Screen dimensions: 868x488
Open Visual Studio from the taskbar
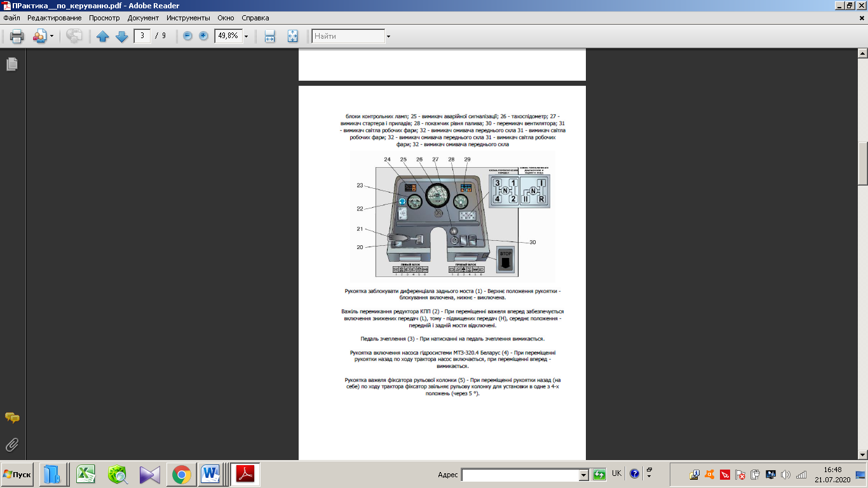click(150, 475)
